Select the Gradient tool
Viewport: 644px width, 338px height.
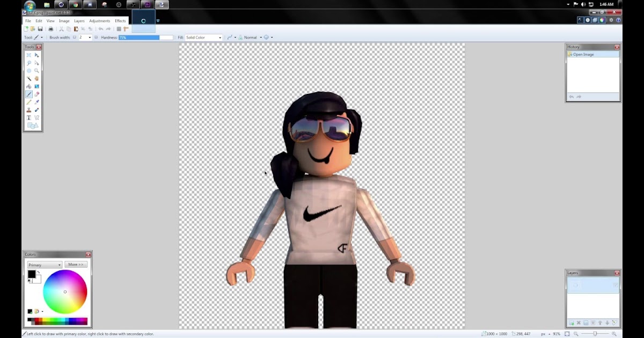tap(36, 86)
